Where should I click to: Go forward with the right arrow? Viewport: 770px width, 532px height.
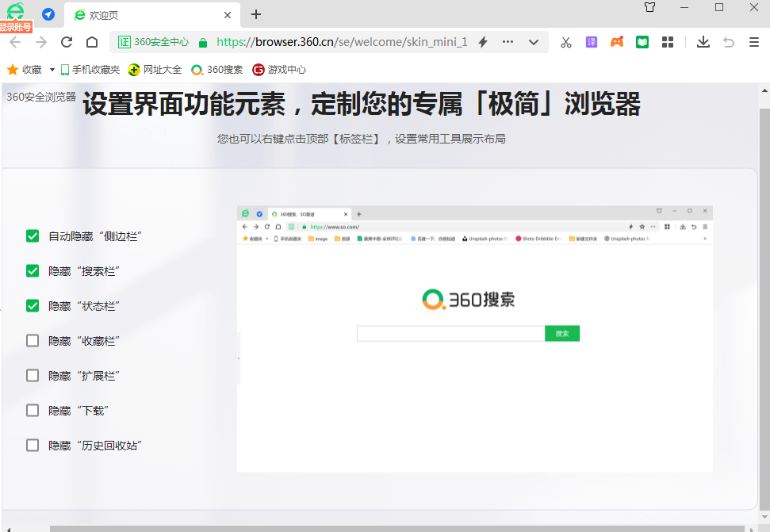tap(41, 42)
